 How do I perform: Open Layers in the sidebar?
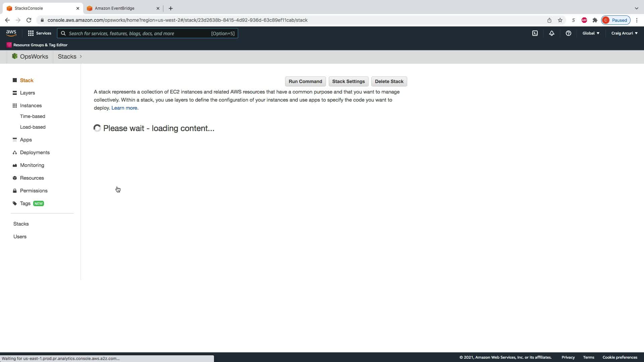click(27, 93)
